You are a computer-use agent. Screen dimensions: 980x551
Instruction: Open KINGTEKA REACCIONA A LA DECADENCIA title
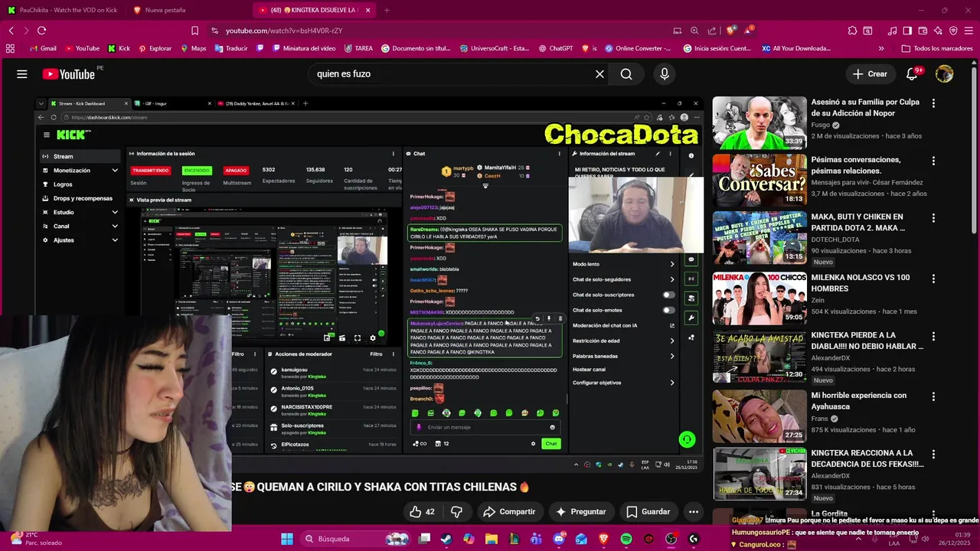click(x=867, y=458)
